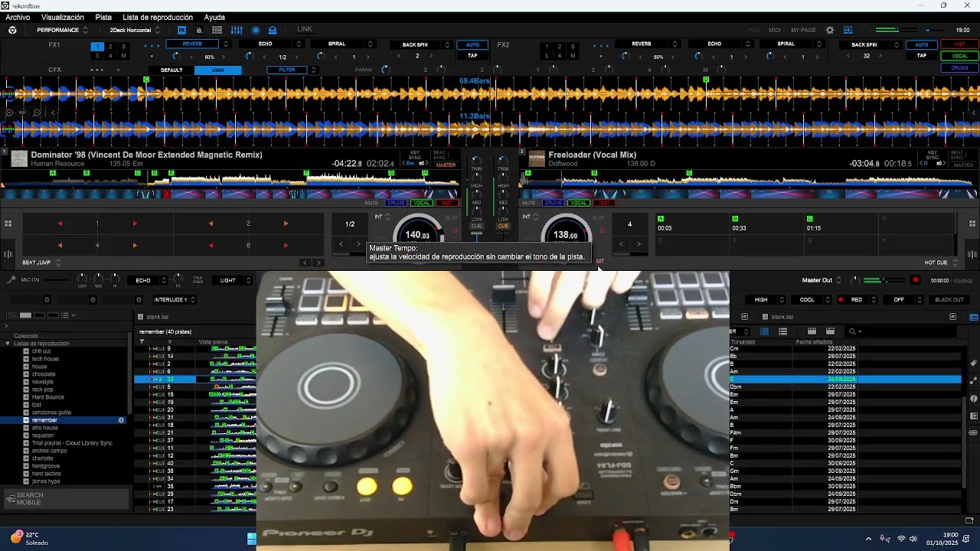
Task: Toggle FX1 AUTO beat mode
Action: click(472, 44)
